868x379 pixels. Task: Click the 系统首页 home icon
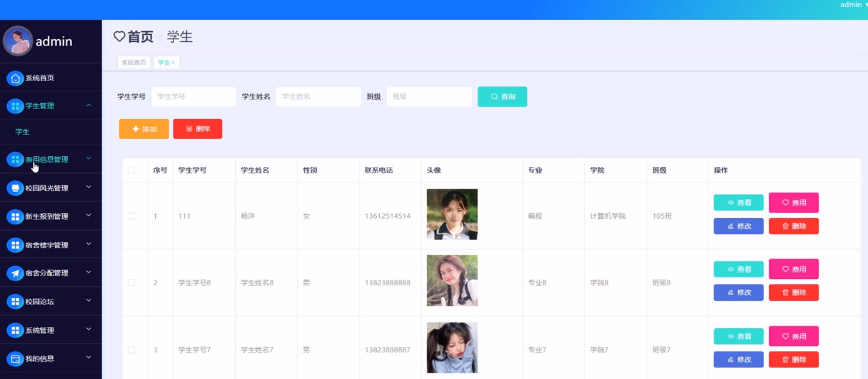15,78
